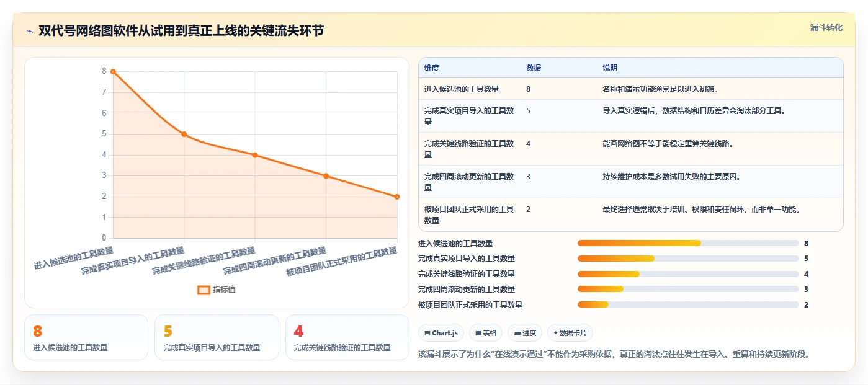Click the chart data point at value 4
Viewport: 868px width, 385px height.
(255, 155)
